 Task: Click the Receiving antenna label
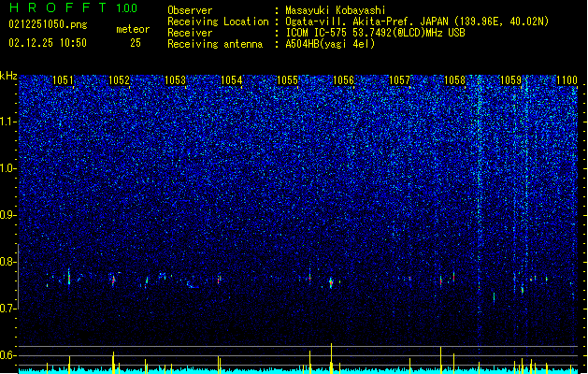pos(215,44)
